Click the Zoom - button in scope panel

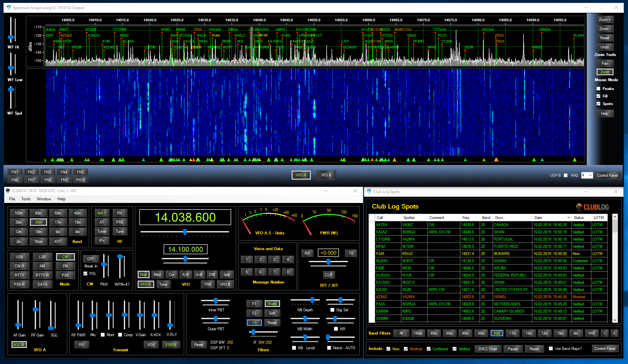pyautogui.click(x=604, y=29)
